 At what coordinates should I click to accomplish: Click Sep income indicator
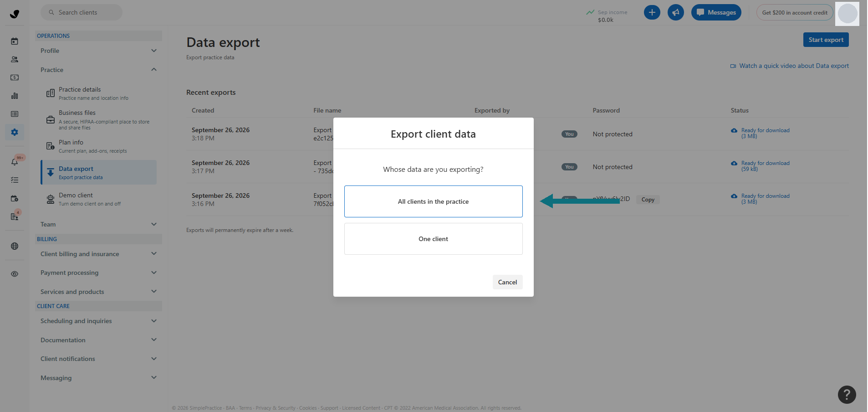[x=607, y=15]
